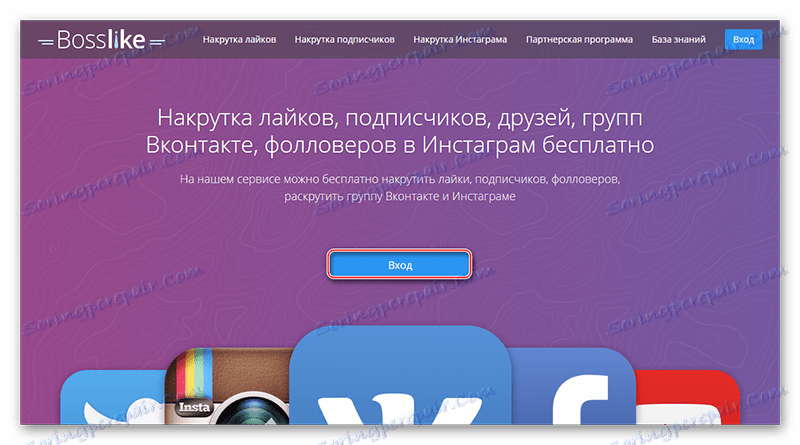Click the Facebook icon

[x=574, y=386]
